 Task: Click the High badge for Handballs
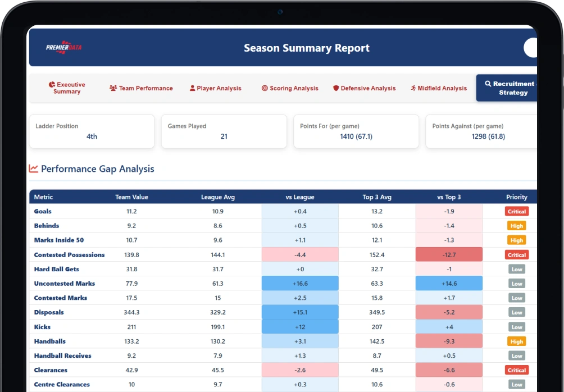516,341
